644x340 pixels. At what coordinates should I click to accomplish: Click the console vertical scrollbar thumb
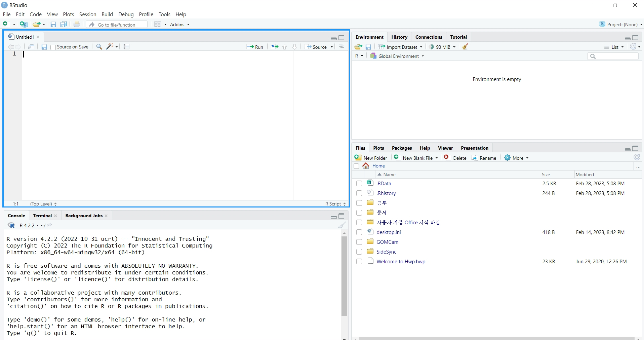click(344, 276)
